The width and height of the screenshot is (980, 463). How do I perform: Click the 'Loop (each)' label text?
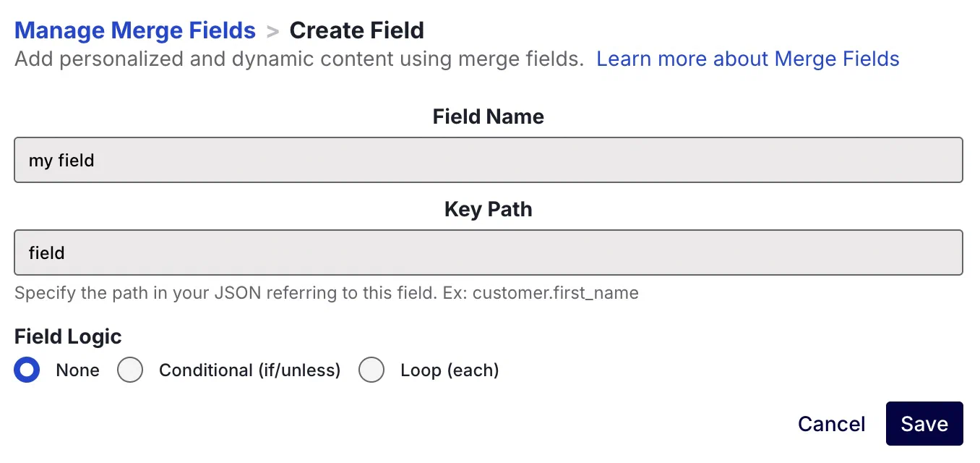click(450, 370)
